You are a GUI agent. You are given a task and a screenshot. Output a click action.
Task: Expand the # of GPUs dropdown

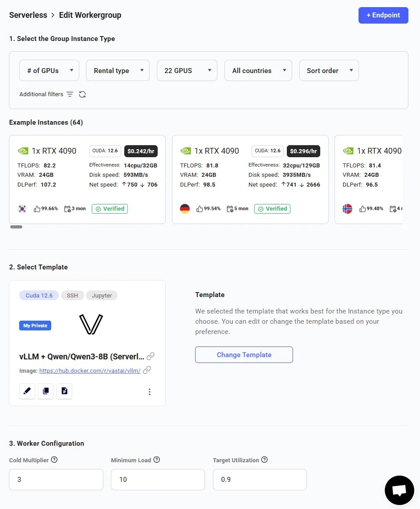coord(49,70)
